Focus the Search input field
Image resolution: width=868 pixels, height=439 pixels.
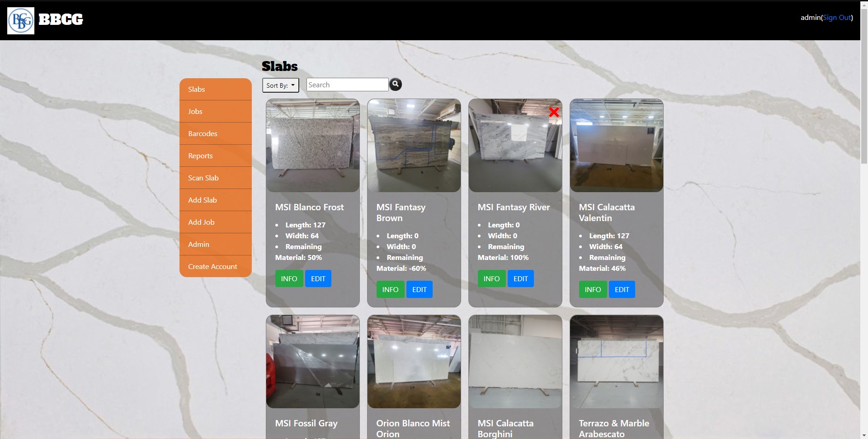347,85
